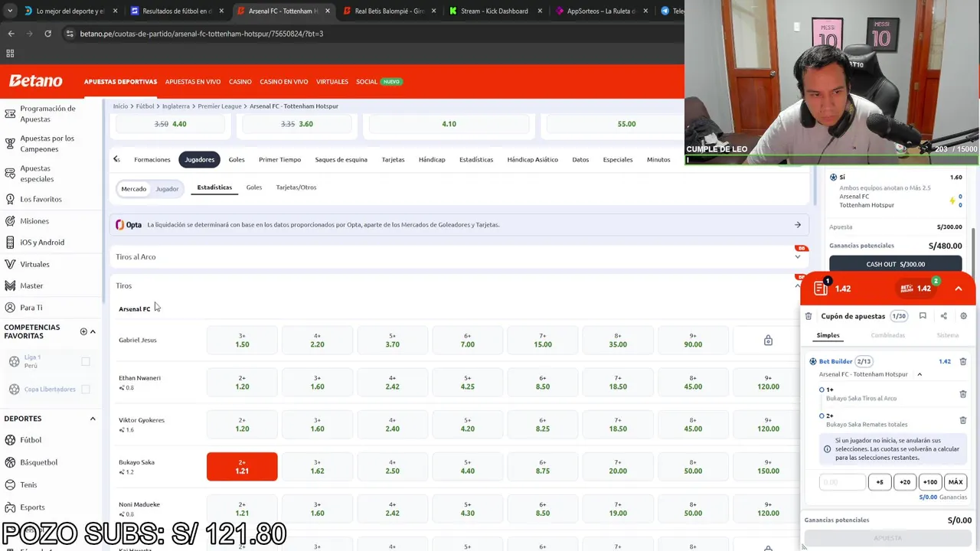Open the browser apps grid icon
This screenshot has width=980, height=551.
coord(10,54)
